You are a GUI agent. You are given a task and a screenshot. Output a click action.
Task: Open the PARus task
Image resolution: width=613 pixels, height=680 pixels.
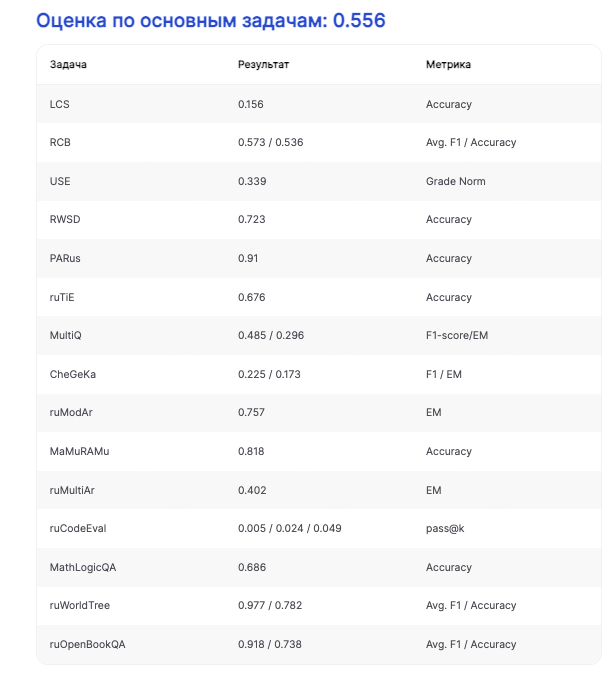65,259
